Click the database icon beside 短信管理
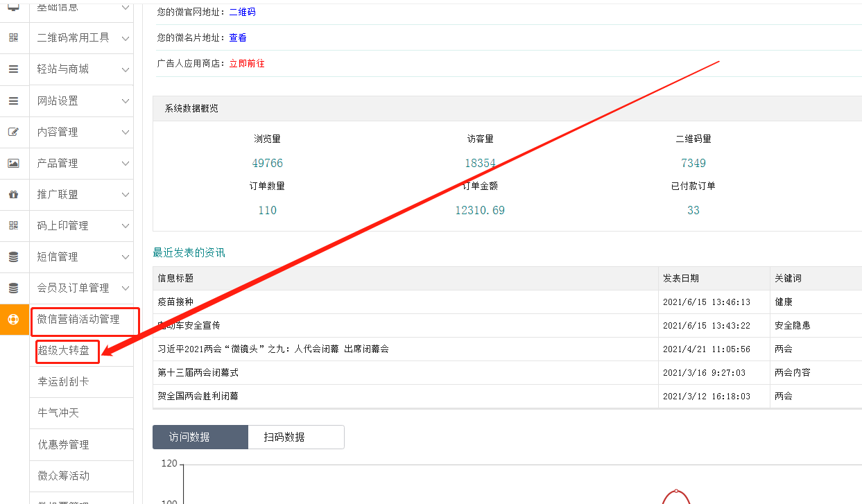Screen dimensions: 862x504 click(x=13, y=257)
